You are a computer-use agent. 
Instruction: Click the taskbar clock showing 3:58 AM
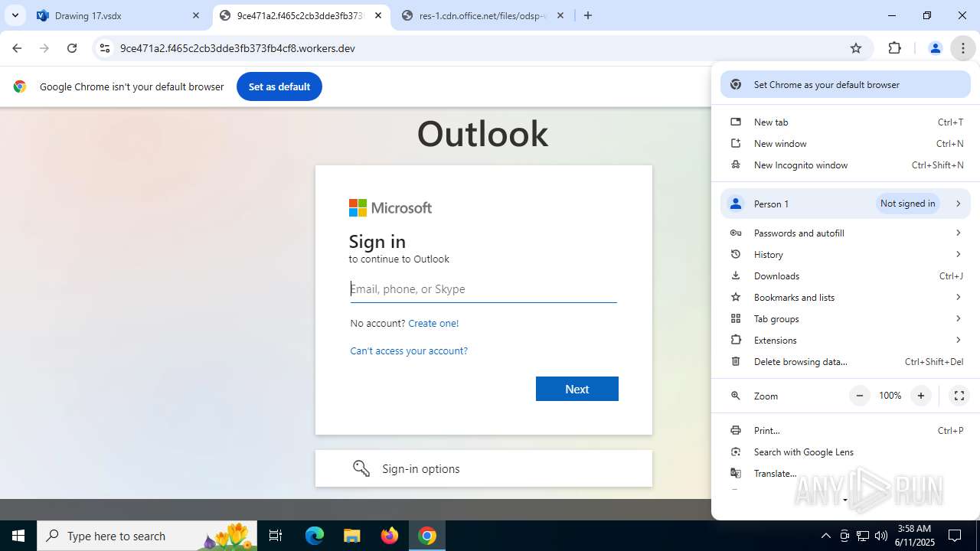click(x=914, y=536)
